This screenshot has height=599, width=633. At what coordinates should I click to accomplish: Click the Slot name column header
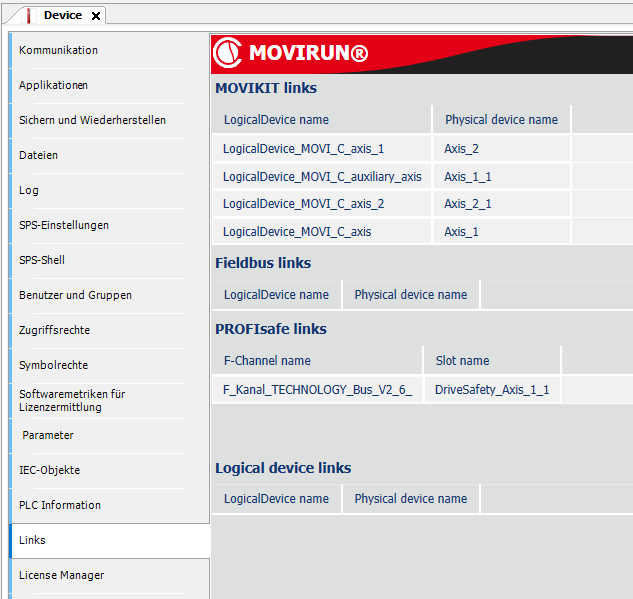(492, 360)
